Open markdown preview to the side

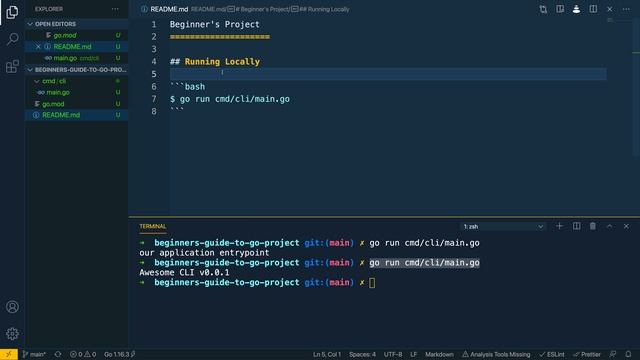click(x=560, y=9)
